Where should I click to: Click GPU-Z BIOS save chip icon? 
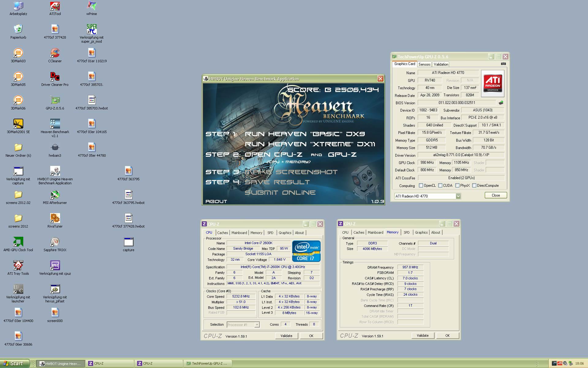pos(501,103)
